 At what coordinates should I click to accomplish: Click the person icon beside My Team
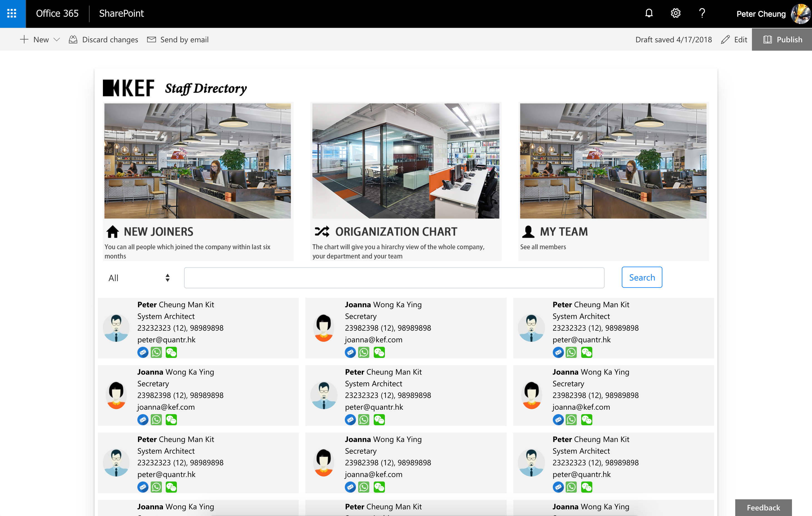click(x=528, y=232)
